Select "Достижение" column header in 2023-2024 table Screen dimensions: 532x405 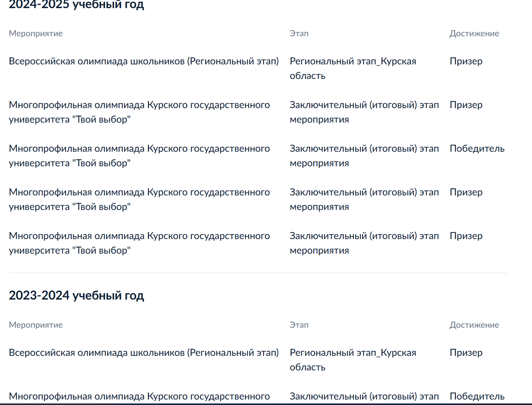point(474,325)
